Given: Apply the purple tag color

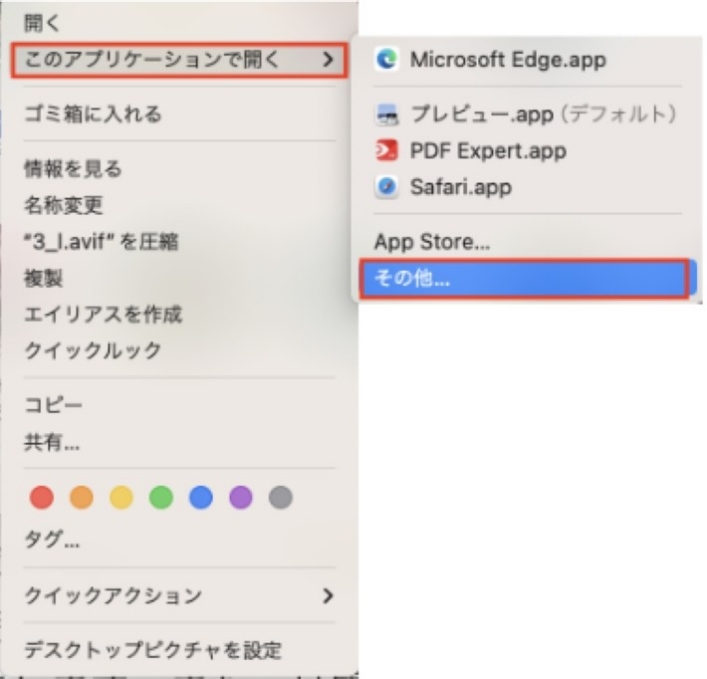Looking at the screenshot, I should 241,497.
